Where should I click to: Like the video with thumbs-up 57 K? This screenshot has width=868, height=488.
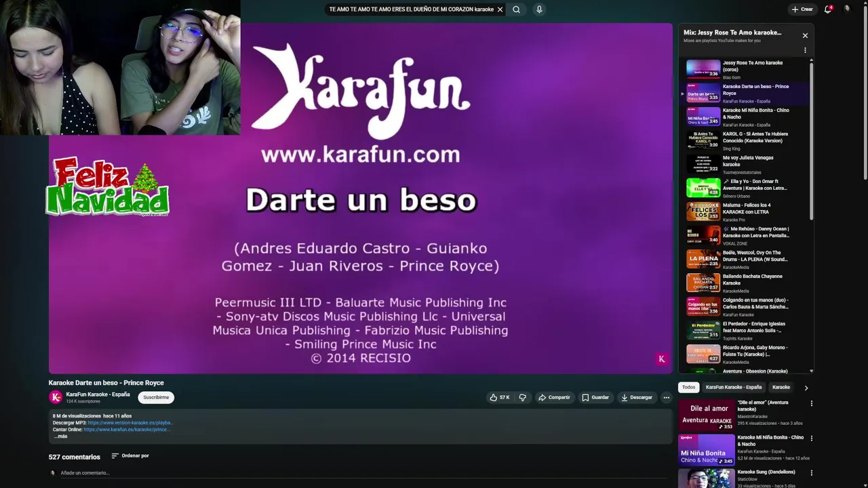pos(500,397)
